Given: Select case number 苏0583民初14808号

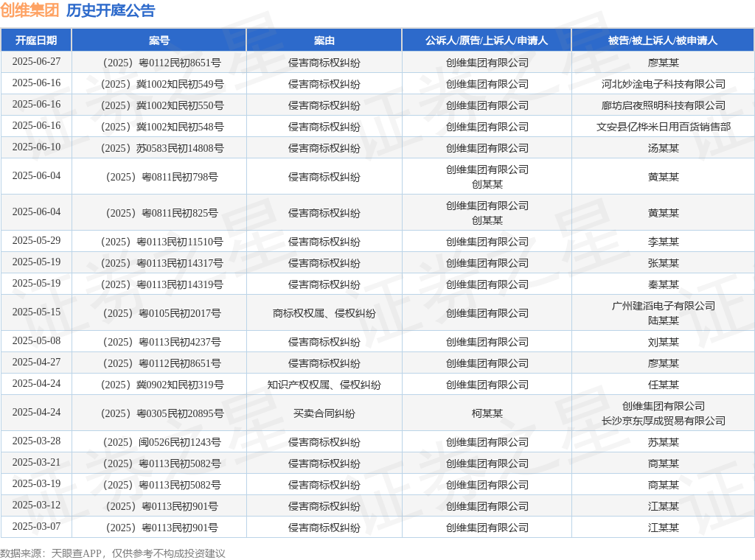Looking at the screenshot, I should click(x=162, y=148).
